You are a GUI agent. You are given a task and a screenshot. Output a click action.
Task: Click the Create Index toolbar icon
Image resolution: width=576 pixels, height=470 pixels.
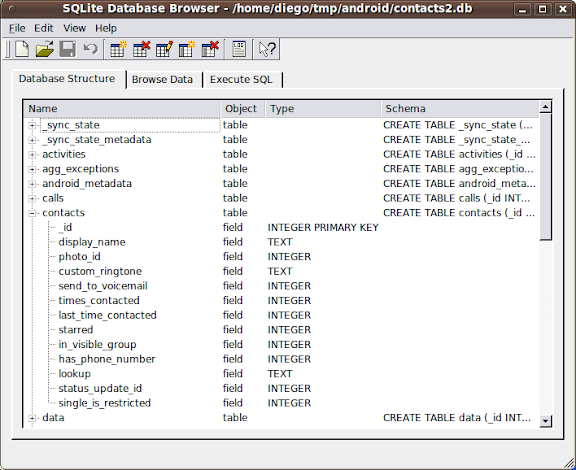(x=187, y=49)
